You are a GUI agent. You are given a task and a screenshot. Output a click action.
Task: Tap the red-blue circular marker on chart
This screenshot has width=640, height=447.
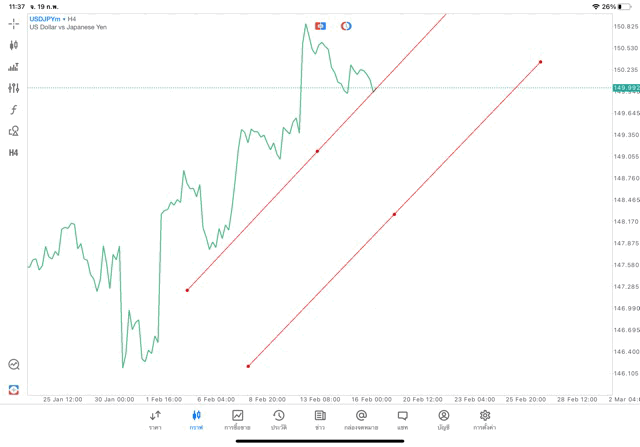coord(346,25)
